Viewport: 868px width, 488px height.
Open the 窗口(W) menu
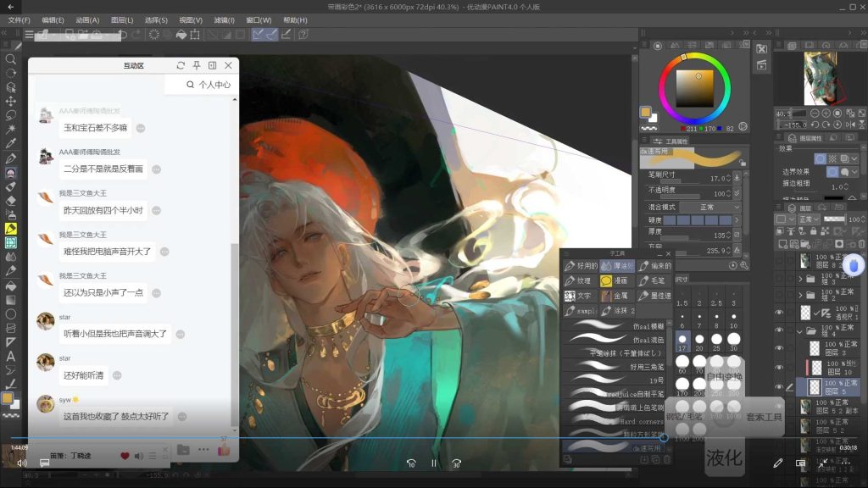coord(259,20)
